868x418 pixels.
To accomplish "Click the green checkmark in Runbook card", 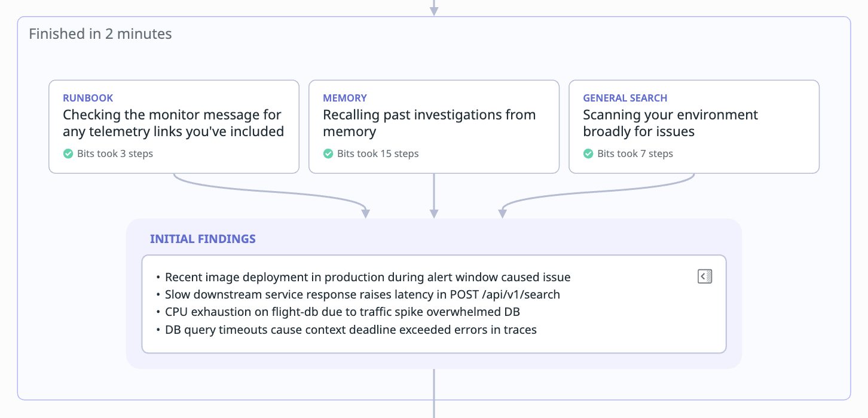I will click(68, 154).
